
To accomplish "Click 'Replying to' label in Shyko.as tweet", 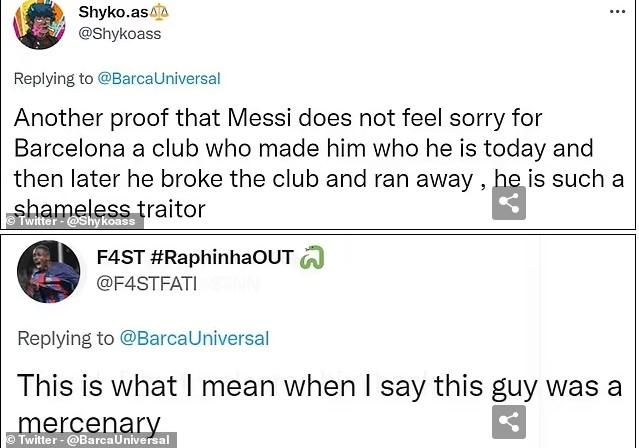I will pyautogui.click(x=52, y=78).
